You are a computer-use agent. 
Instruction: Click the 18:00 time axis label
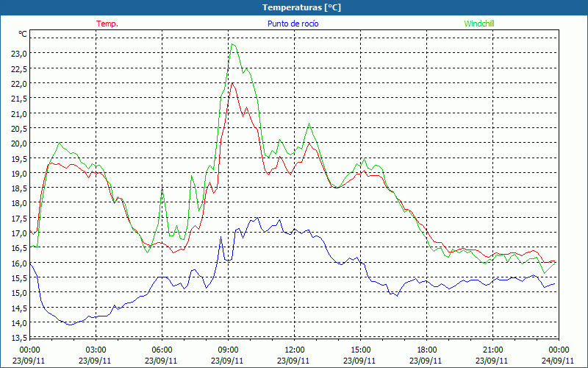click(x=427, y=350)
